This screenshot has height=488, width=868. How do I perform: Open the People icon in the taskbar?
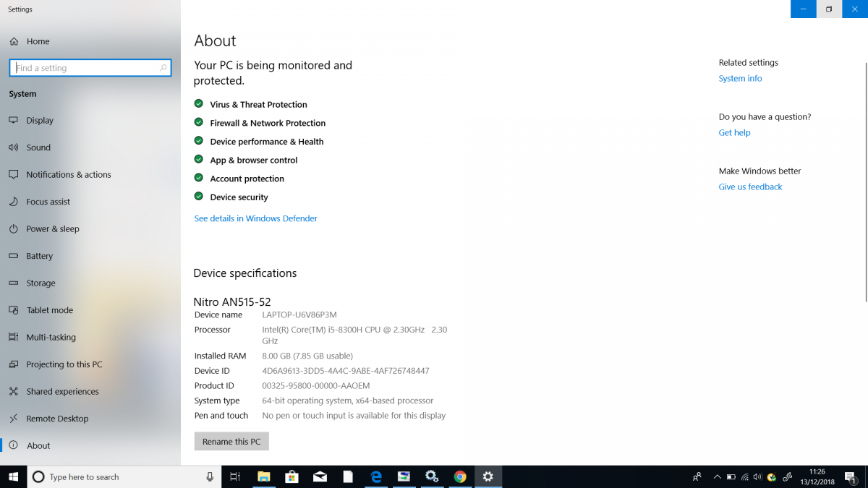tap(697, 477)
